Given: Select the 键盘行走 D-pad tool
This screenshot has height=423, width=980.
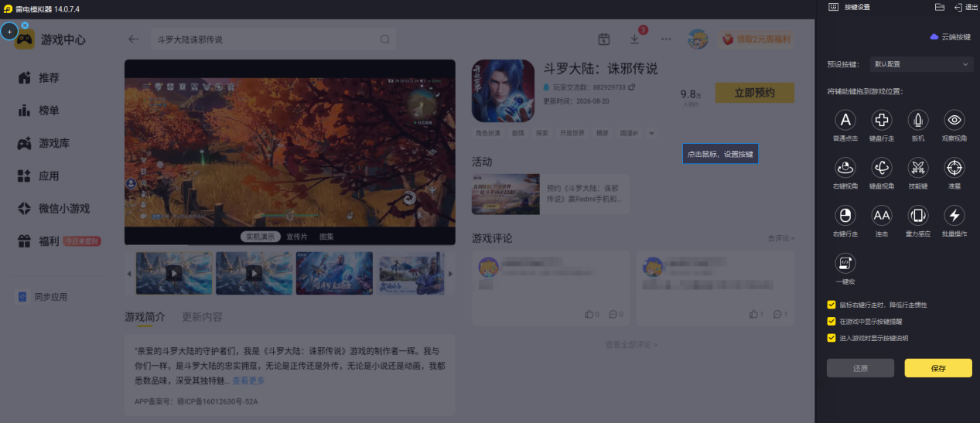Looking at the screenshot, I should (x=882, y=120).
